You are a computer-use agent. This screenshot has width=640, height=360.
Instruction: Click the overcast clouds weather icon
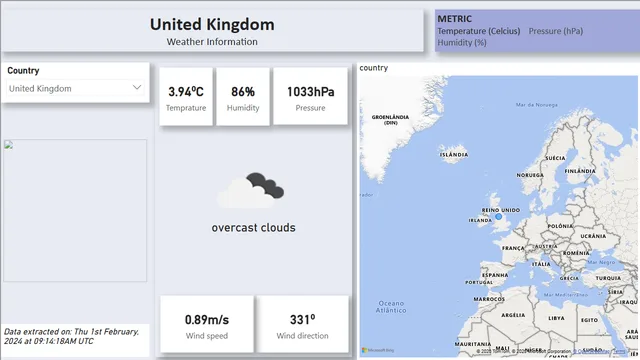coord(251,190)
